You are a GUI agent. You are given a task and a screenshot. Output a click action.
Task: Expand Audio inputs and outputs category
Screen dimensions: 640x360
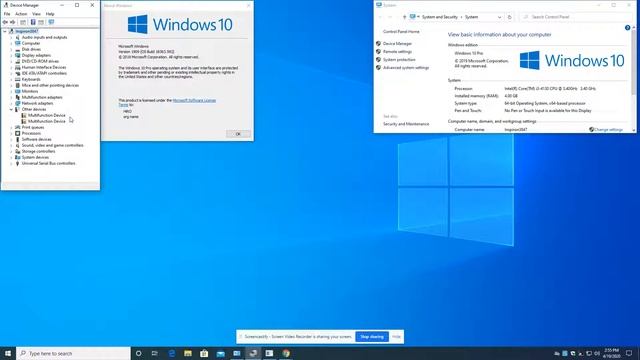click(x=11, y=37)
